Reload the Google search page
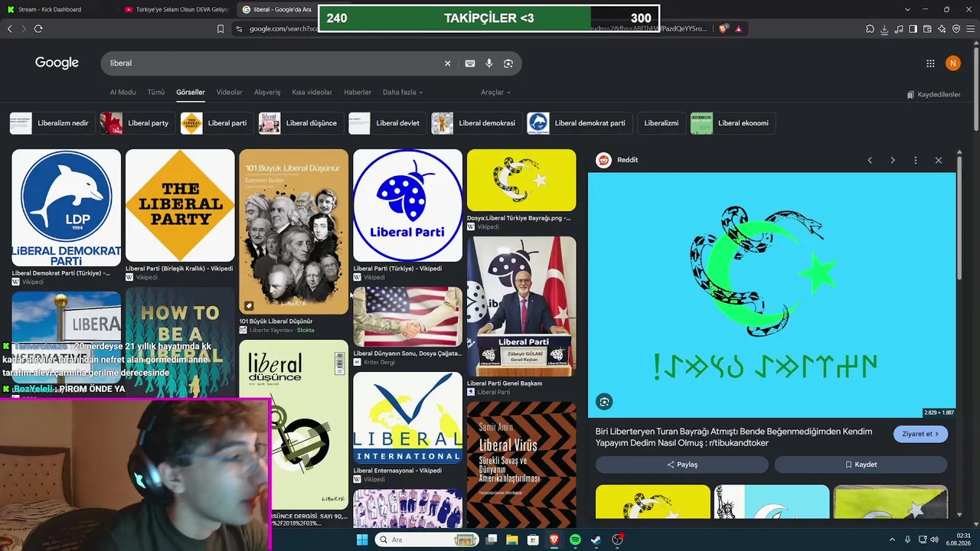 38,28
